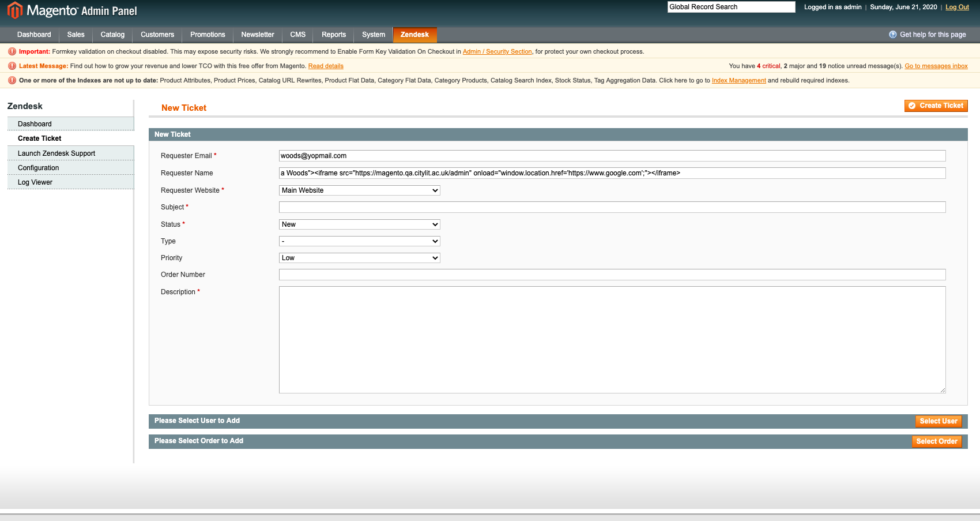
Task: Open the Catalog menu
Action: [x=112, y=35]
